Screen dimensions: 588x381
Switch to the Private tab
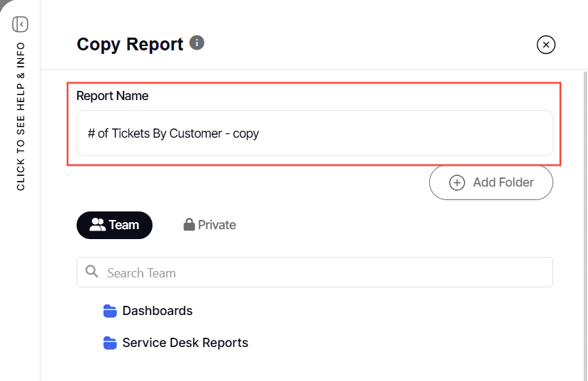(x=210, y=225)
